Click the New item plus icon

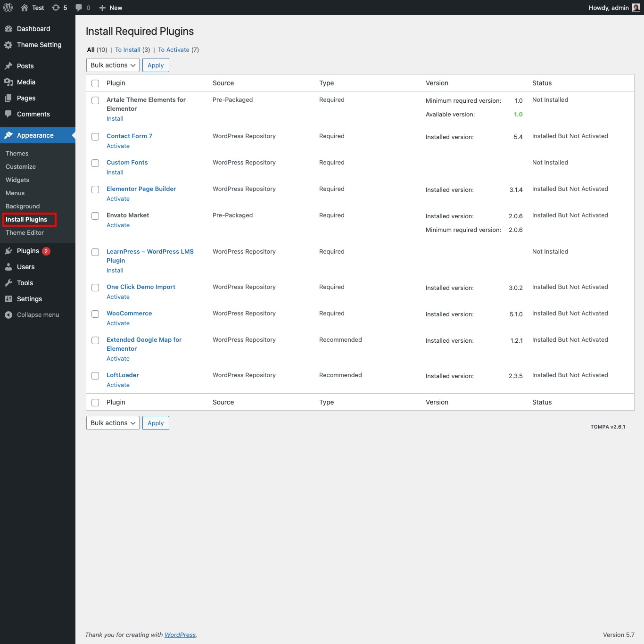[103, 8]
